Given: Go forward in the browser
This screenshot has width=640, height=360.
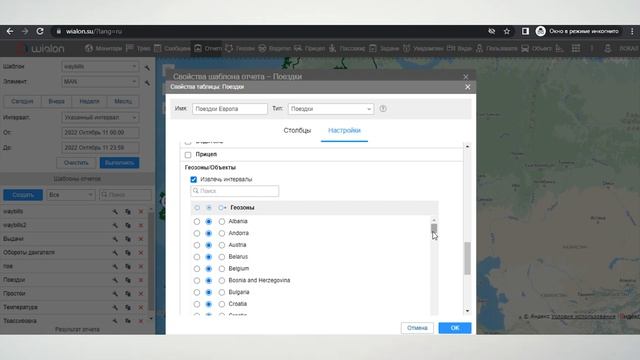Looking at the screenshot, I should pos(25,31).
